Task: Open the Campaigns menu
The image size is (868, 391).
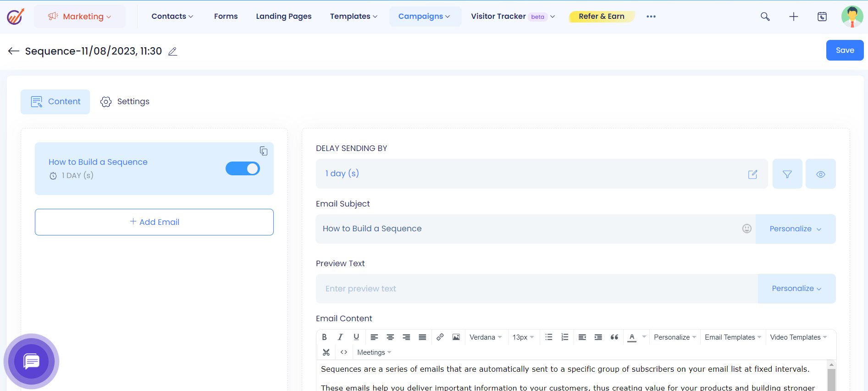Action: pos(424,17)
